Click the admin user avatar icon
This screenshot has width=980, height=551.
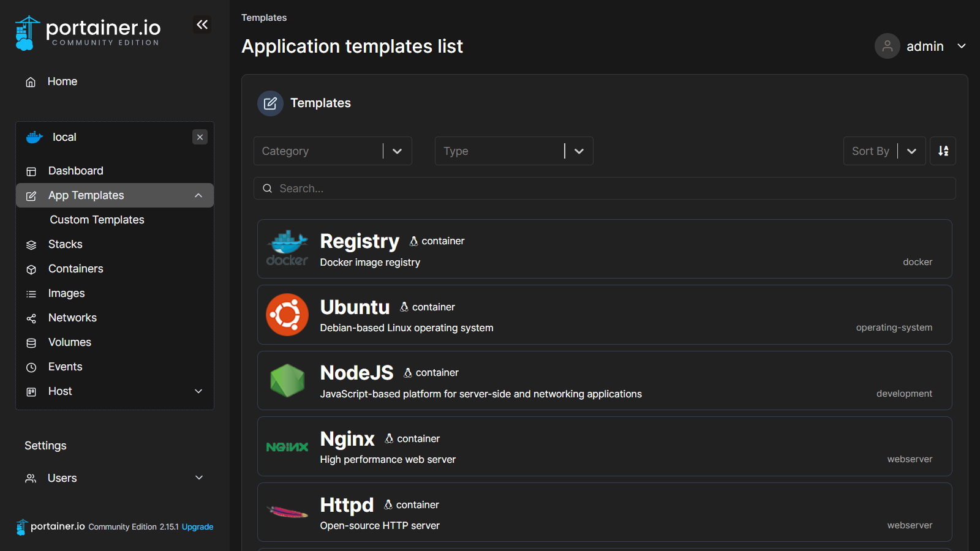pyautogui.click(x=887, y=47)
